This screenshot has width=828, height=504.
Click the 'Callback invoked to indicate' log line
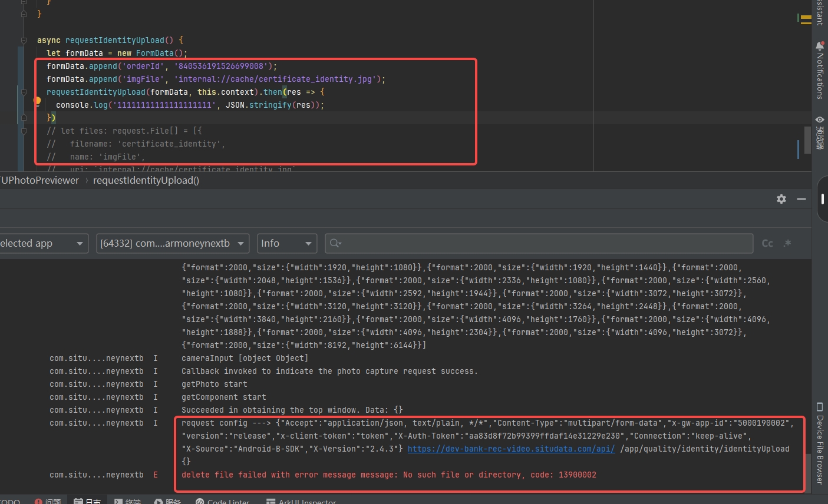[x=329, y=371]
